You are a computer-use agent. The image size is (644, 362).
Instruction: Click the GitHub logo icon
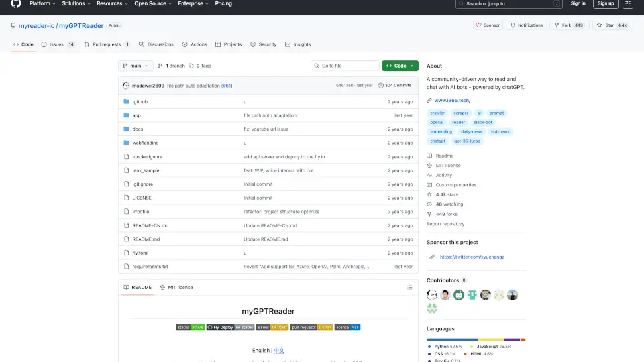click(16, 4)
